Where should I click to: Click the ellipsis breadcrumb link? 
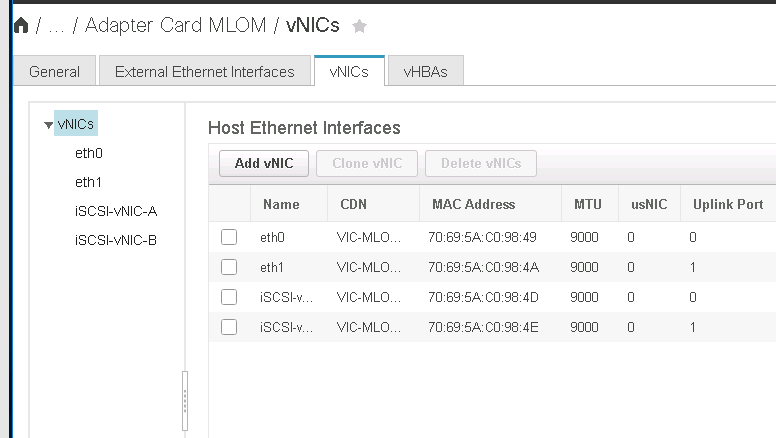point(56,26)
